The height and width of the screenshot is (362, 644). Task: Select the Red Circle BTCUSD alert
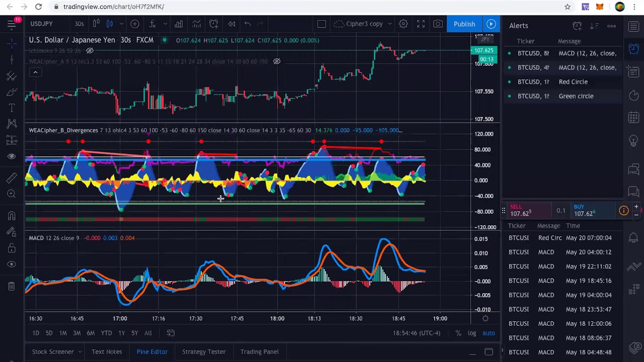(563, 81)
